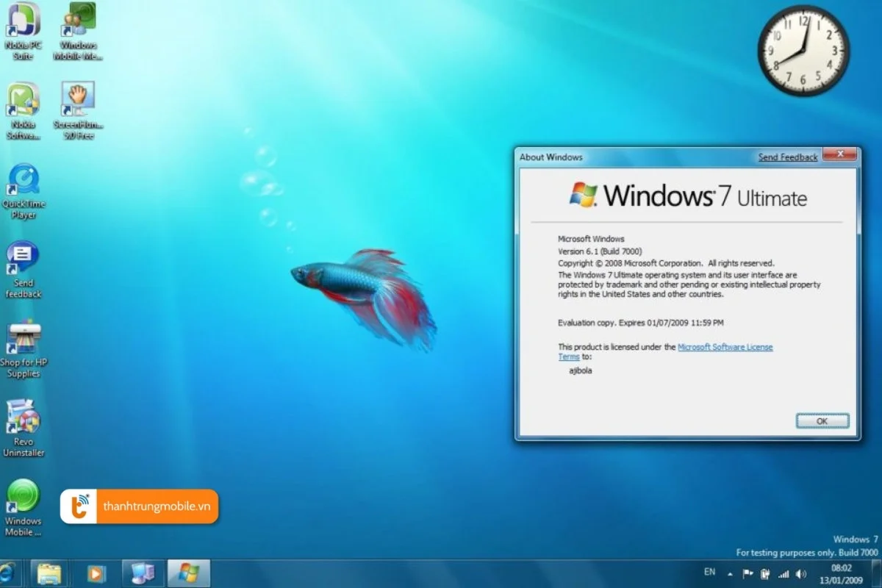Launch Internet Explorer from the taskbar
This screenshot has width=882, height=588.
[x=10, y=573]
